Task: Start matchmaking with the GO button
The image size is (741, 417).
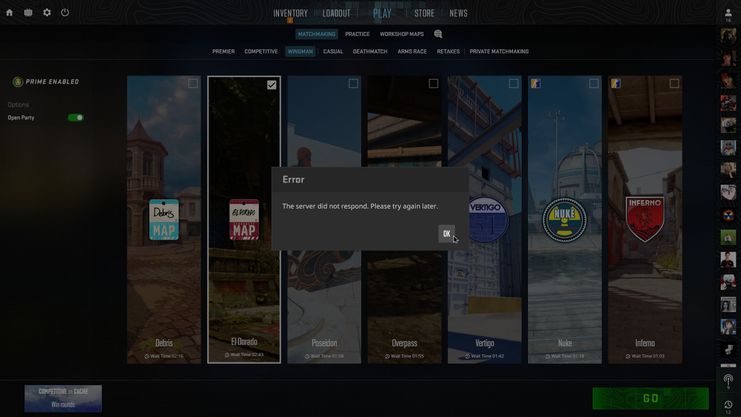Action: pos(650,398)
